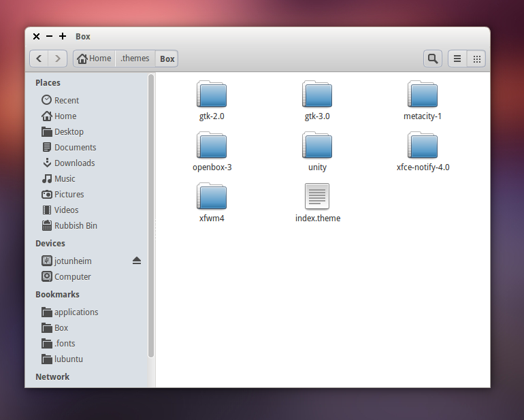The height and width of the screenshot is (420, 524).
Task: Eject the jotunheim device
Action: coord(136,261)
